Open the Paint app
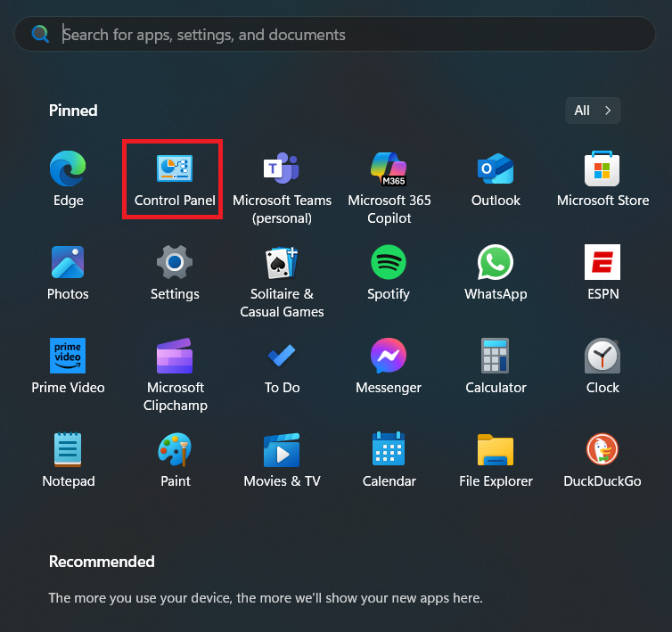 pos(175,460)
